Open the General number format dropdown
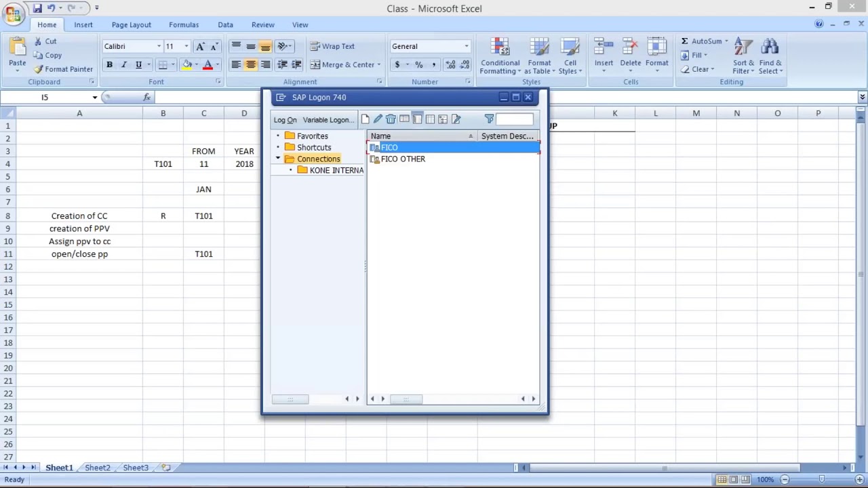Viewport: 868px width, 488px height. (x=466, y=46)
